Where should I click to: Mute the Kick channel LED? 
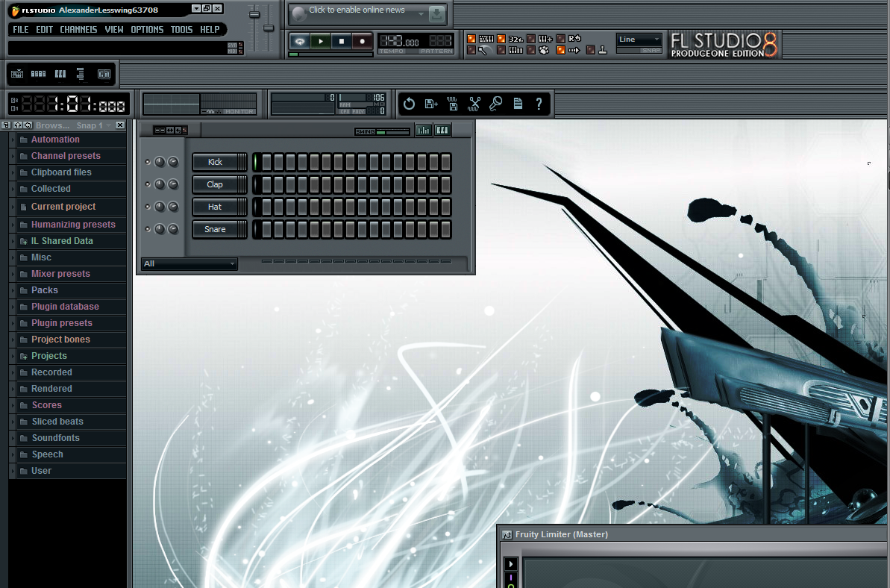pyautogui.click(x=148, y=162)
